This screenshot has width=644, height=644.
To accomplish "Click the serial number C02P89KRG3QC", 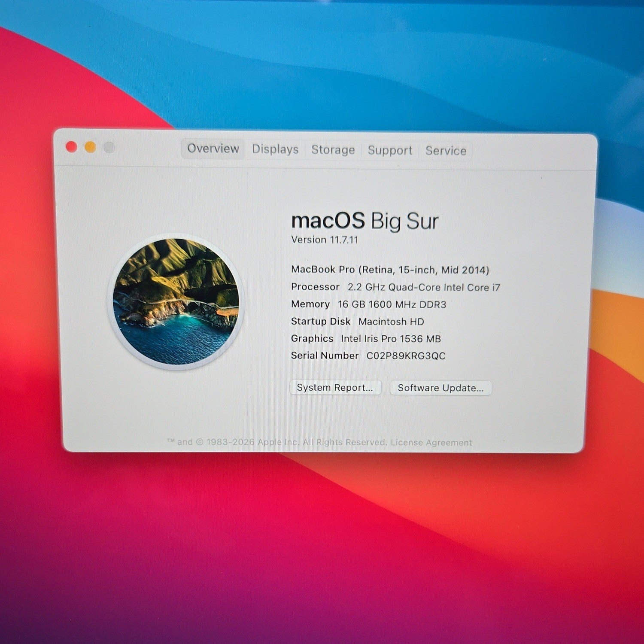I will (x=406, y=356).
